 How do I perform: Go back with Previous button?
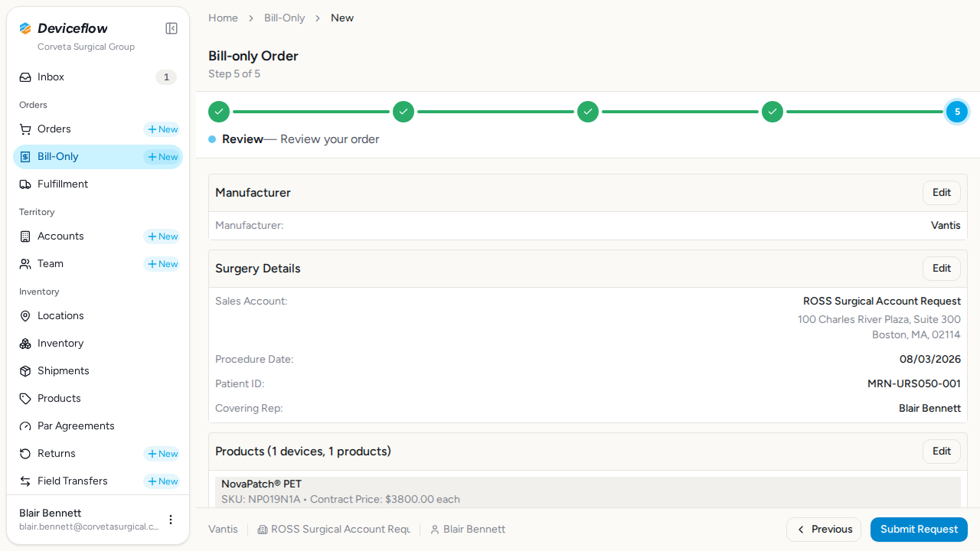(x=824, y=530)
